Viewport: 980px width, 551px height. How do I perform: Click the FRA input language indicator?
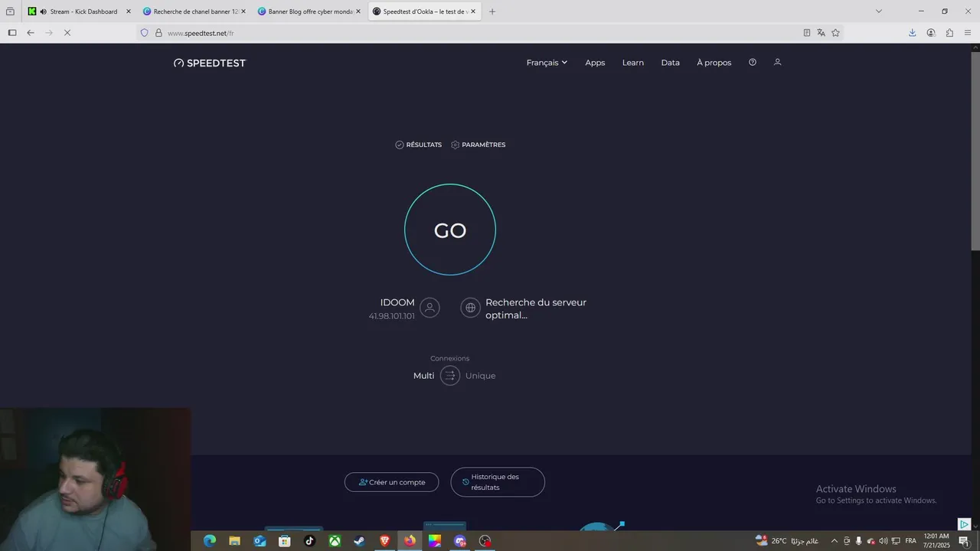coord(911,541)
